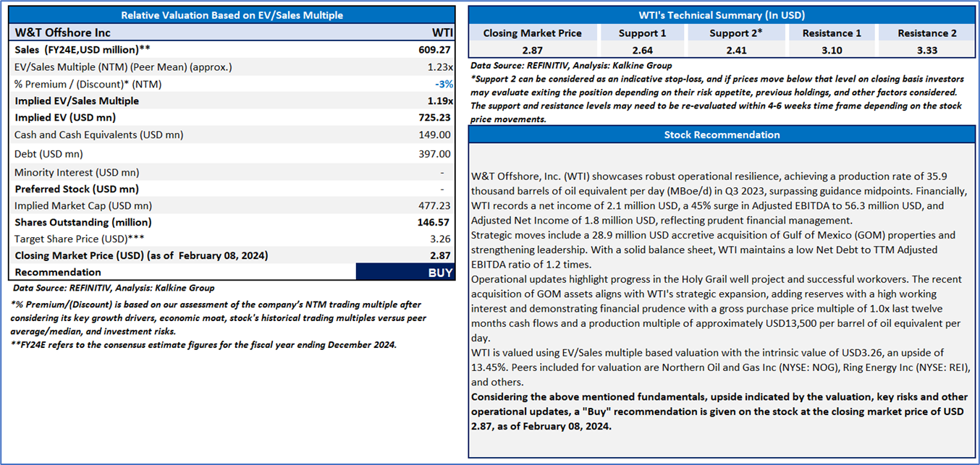The width and height of the screenshot is (980, 465).
Task: Click the Support 1 value 2.64
Action: pyautogui.click(x=642, y=50)
